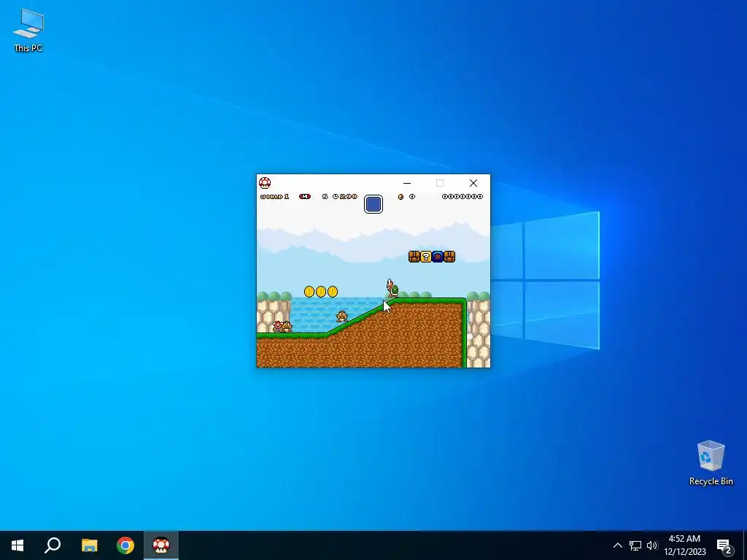The width and height of the screenshot is (747, 560).
Task: Open taskbar search magnifier
Action: [x=53, y=545]
